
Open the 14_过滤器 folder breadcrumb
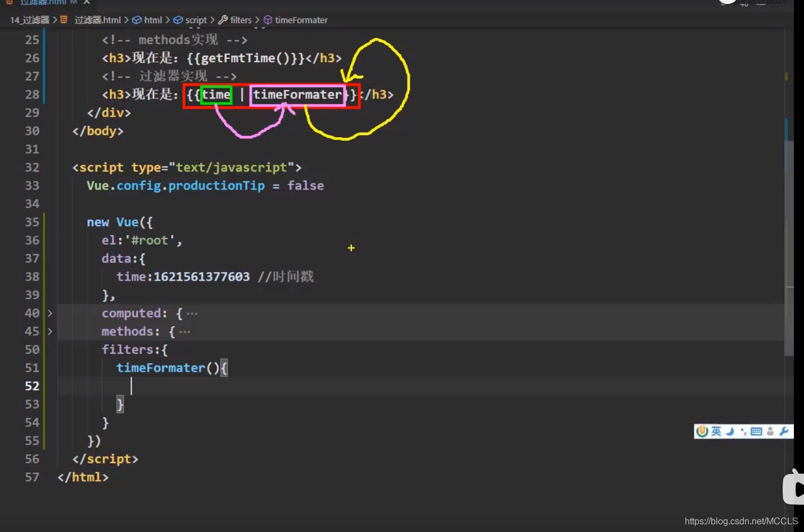(30, 20)
